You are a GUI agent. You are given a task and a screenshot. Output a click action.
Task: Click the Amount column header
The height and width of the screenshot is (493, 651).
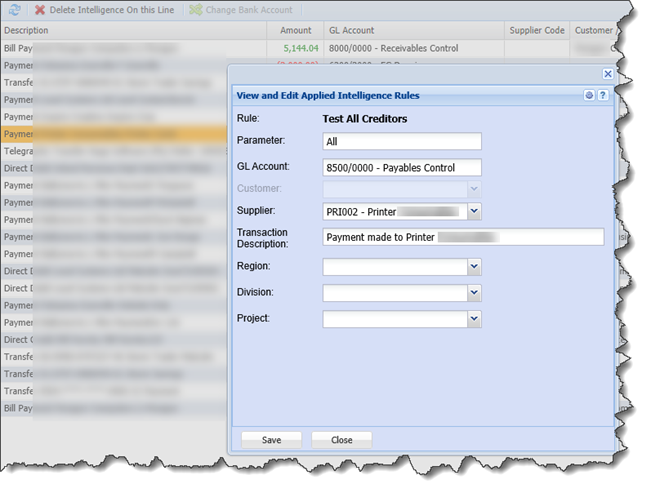coord(295,31)
